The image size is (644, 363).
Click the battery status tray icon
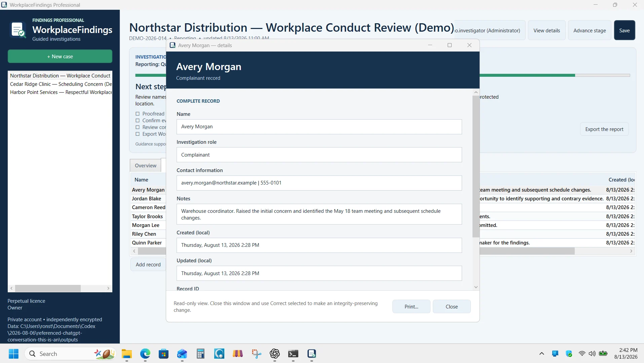click(x=603, y=354)
